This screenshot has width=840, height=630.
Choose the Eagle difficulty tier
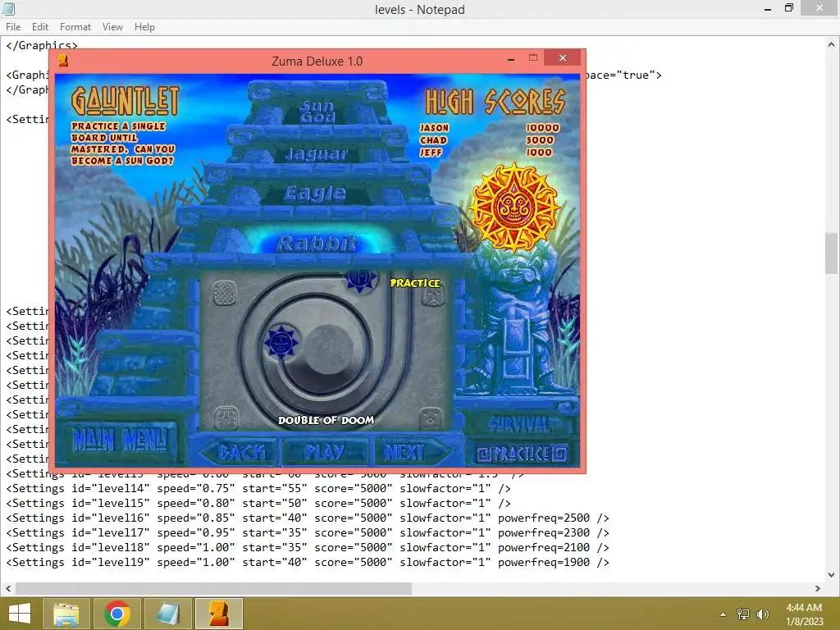click(316, 193)
